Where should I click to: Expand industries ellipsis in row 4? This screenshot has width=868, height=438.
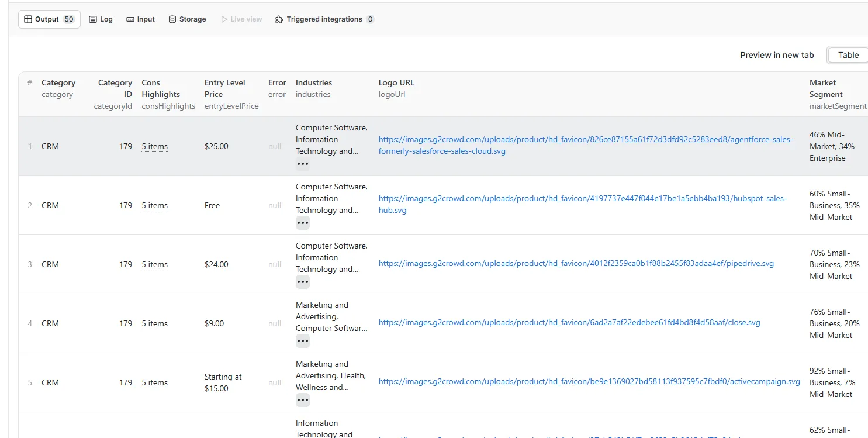coord(302,341)
